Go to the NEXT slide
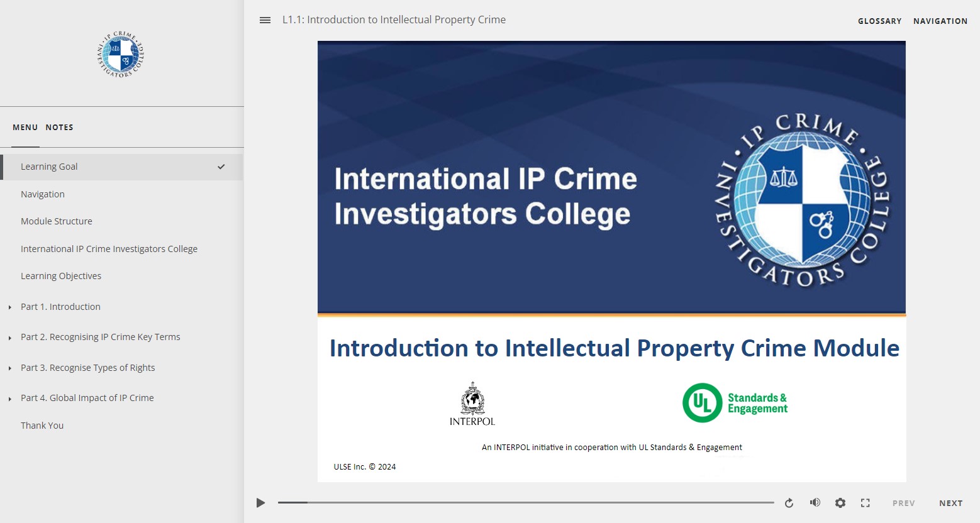Image resolution: width=980 pixels, height=523 pixels. coord(950,503)
